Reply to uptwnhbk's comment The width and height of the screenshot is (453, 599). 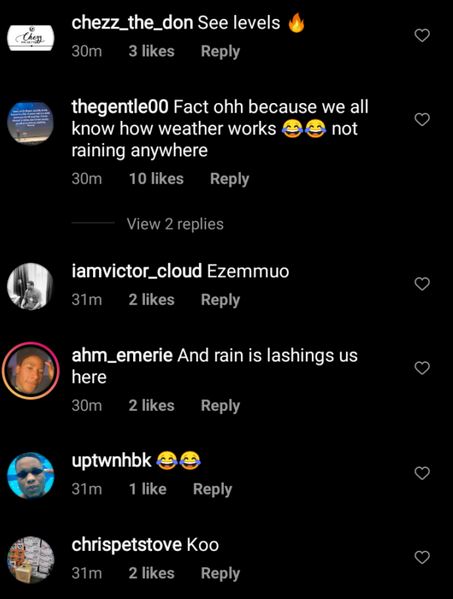pyautogui.click(x=212, y=489)
